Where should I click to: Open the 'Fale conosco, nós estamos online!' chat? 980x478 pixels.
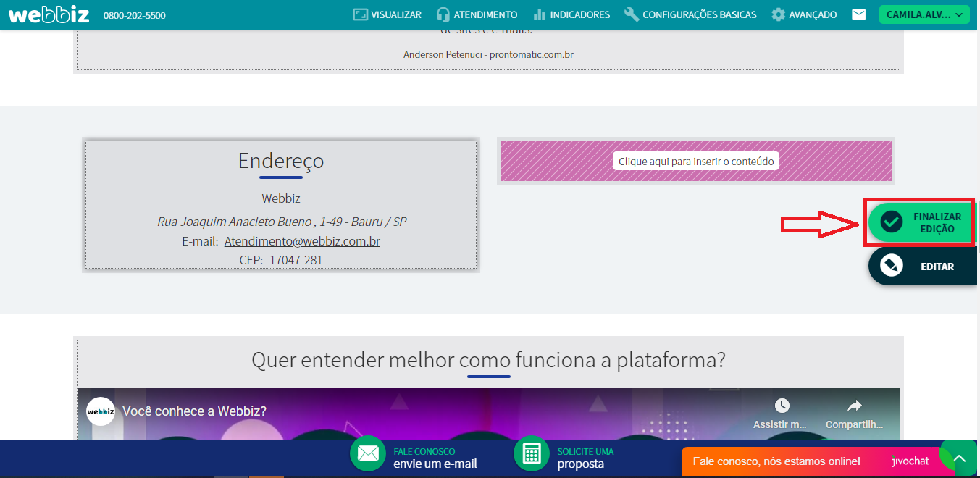pyautogui.click(x=776, y=461)
